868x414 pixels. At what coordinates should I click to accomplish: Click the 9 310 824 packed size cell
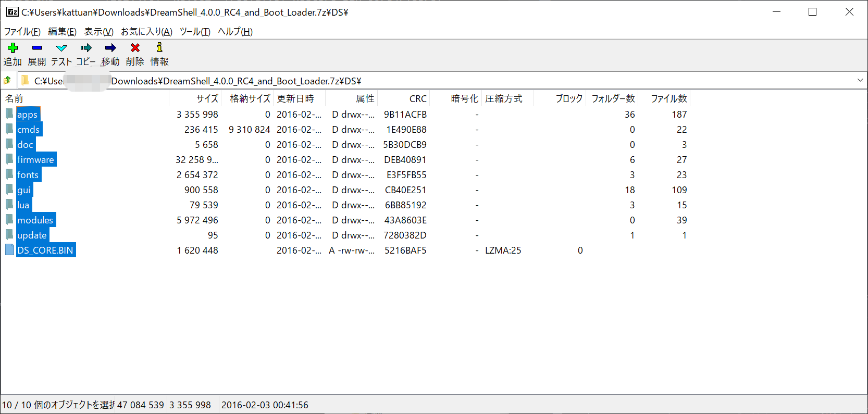(x=250, y=129)
